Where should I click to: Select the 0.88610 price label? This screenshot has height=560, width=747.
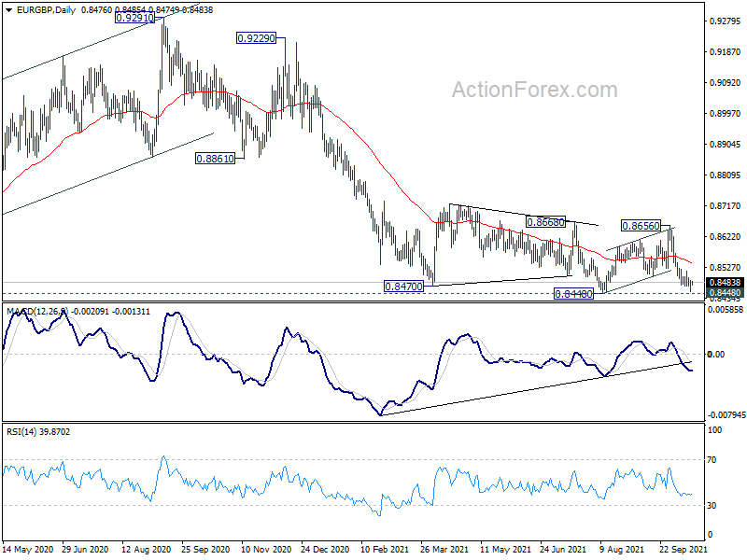[216, 159]
